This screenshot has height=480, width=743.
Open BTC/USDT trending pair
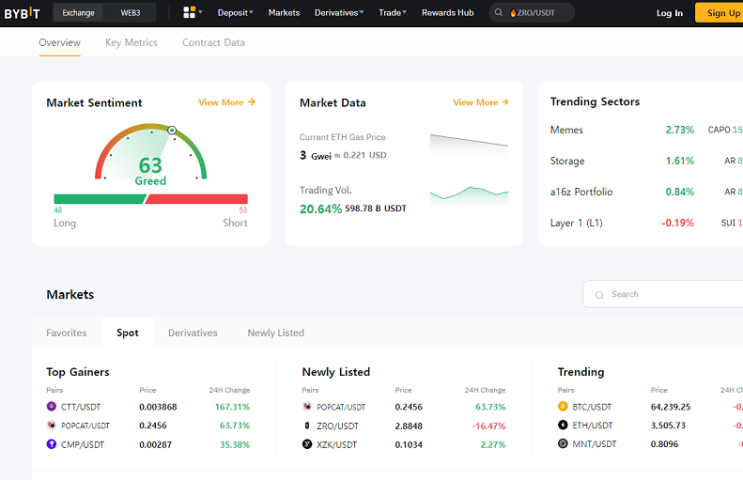[x=592, y=407]
